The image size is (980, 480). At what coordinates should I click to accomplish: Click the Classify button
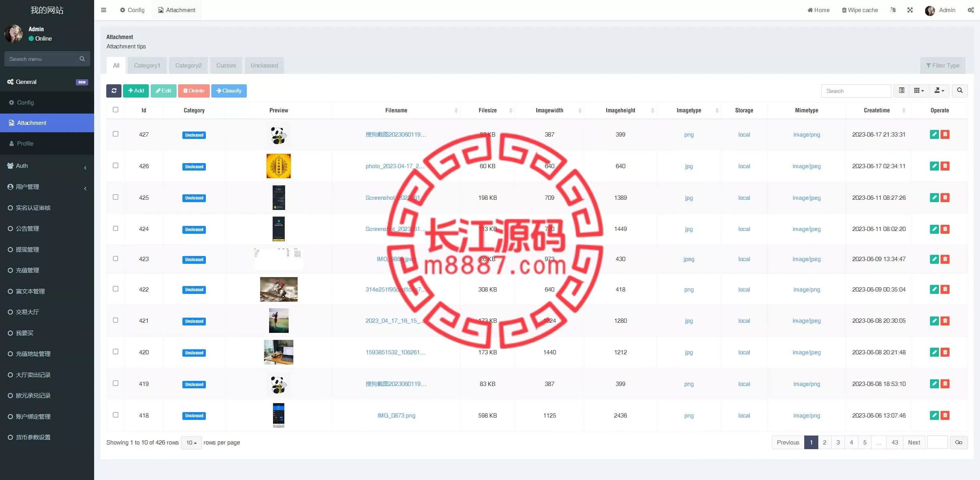coord(229,91)
